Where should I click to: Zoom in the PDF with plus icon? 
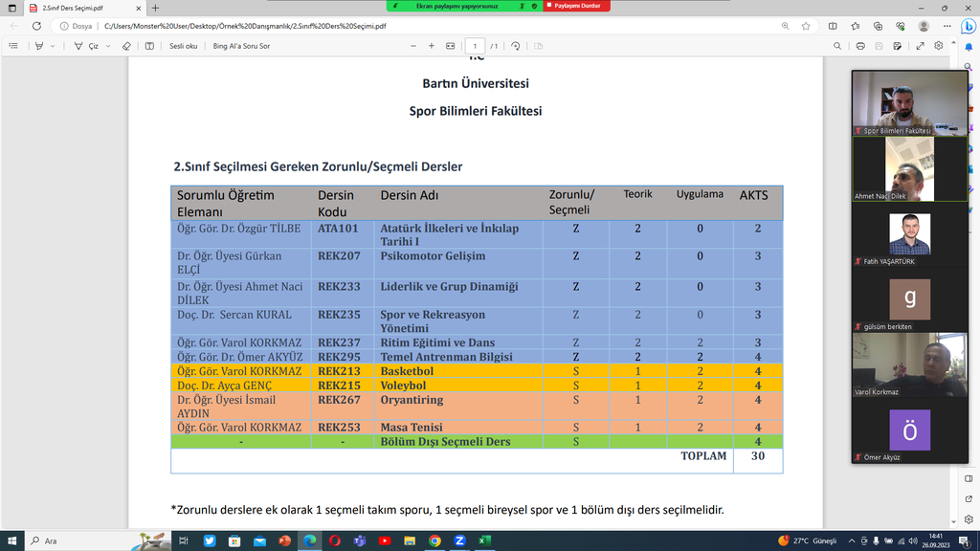pyautogui.click(x=432, y=46)
